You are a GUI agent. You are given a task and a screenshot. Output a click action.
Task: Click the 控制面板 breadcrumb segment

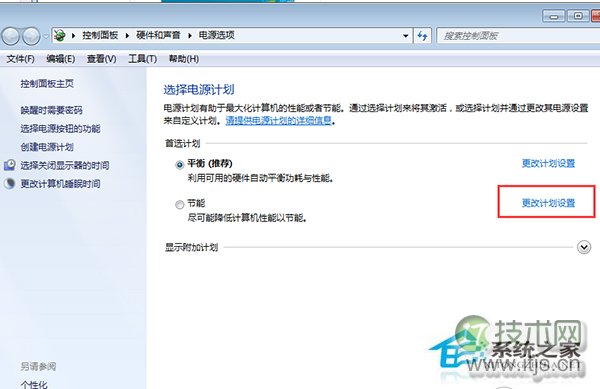click(x=100, y=36)
